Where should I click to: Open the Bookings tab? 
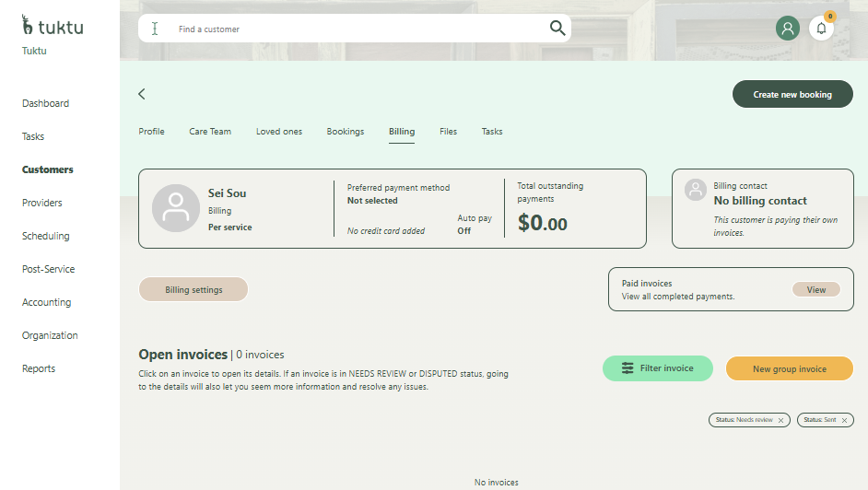345,132
